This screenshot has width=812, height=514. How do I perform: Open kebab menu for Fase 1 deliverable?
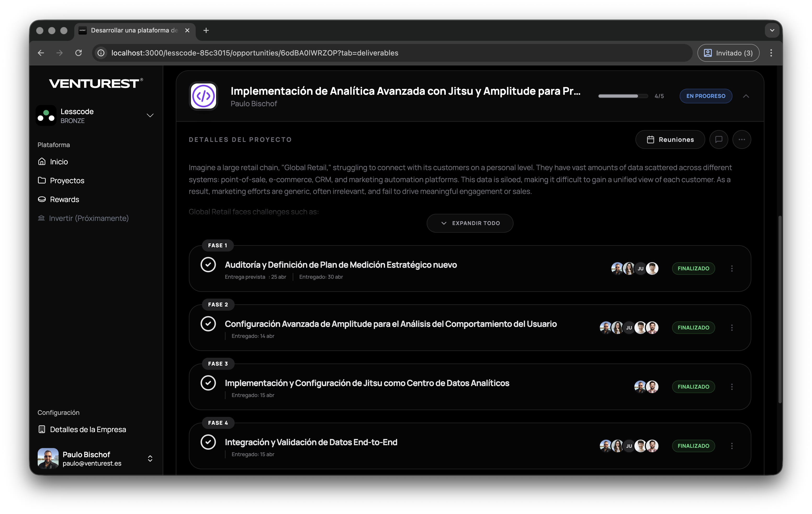point(731,269)
